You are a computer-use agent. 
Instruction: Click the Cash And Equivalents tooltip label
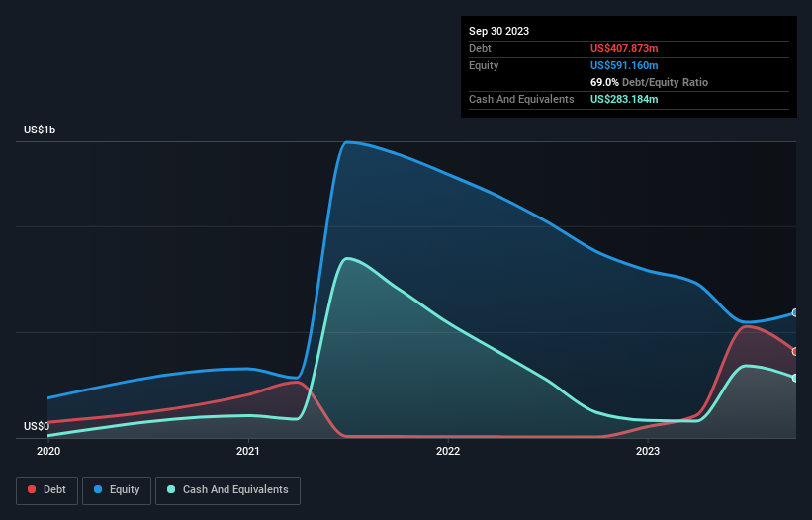click(x=521, y=99)
